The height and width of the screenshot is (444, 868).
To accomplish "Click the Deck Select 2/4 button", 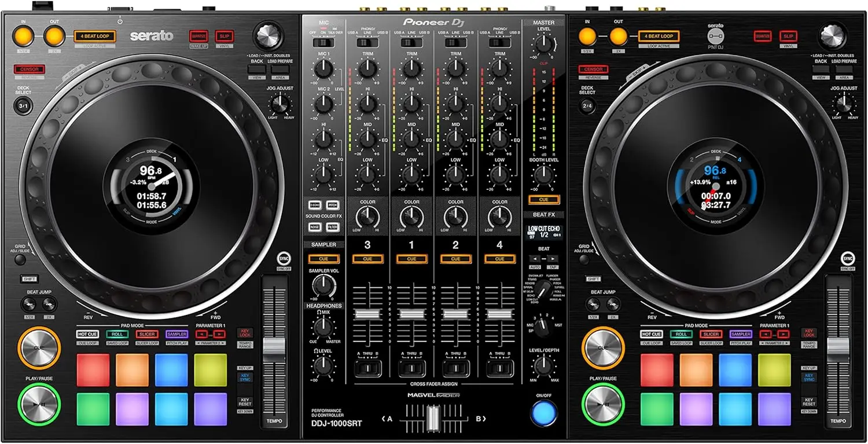I will 587,106.
